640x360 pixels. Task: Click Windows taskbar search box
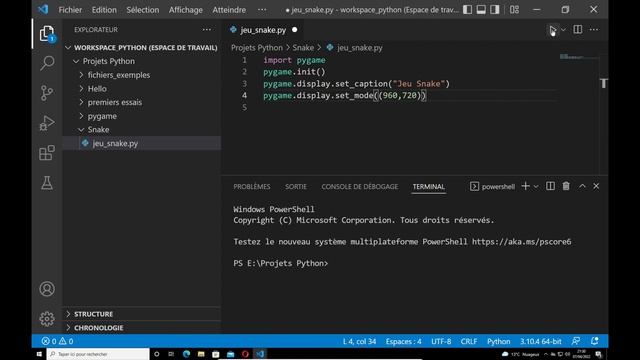pyautogui.click(x=98, y=354)
